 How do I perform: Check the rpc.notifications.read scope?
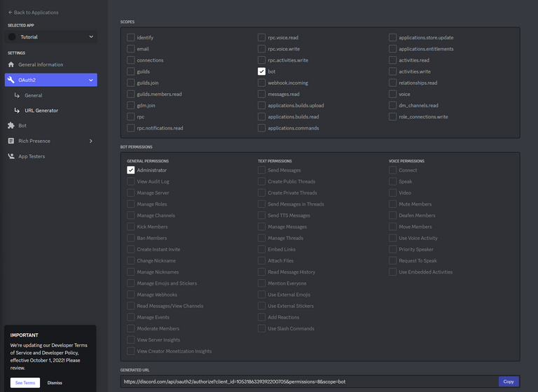[131, 128]
